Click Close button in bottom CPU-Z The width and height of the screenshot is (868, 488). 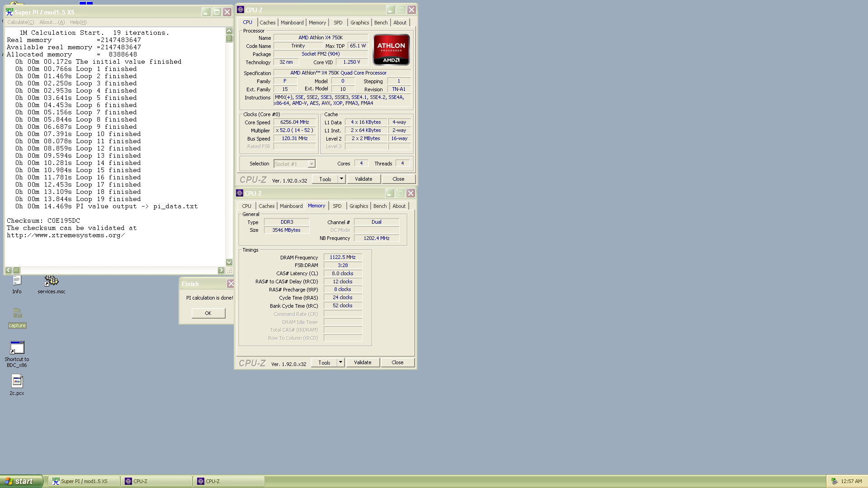click(x=397, y=362)
